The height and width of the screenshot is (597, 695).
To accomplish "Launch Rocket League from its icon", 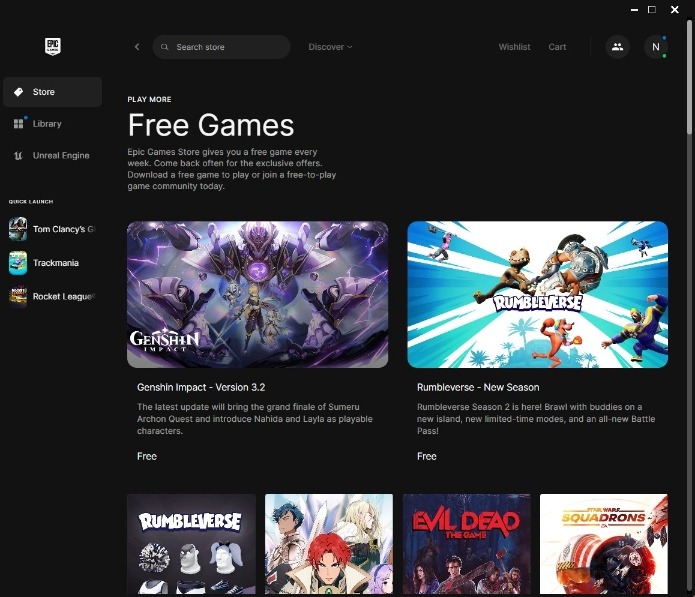I will pos(18,297).
